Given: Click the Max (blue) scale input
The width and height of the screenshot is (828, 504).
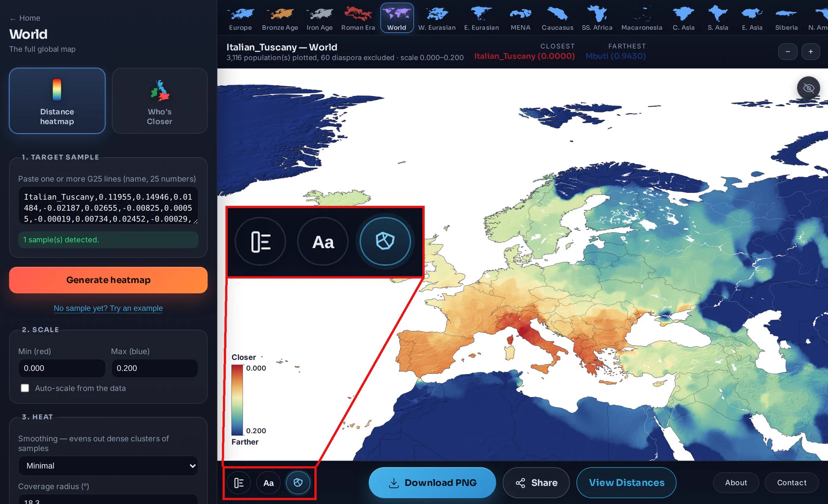Looking at the screenshot, I should (x=155, y=368).
